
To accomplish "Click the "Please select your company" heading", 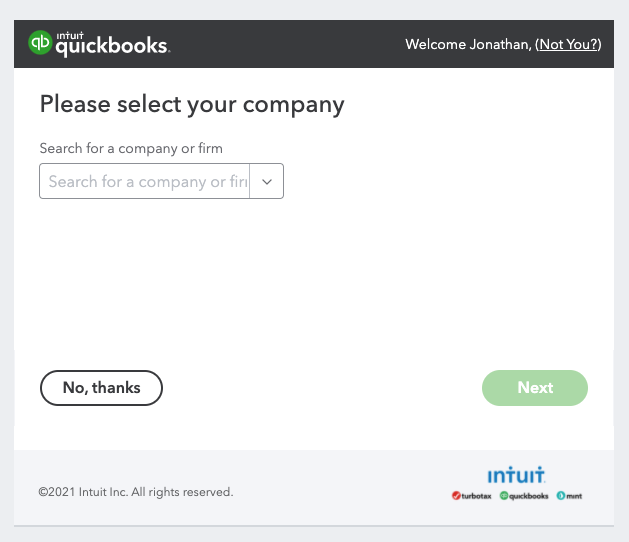I will point(192,104).
